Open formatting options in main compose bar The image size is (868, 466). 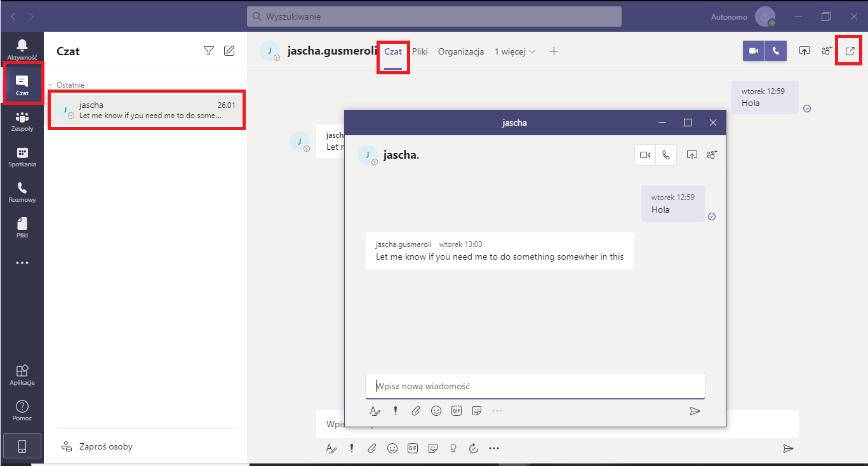click(331, 449)
